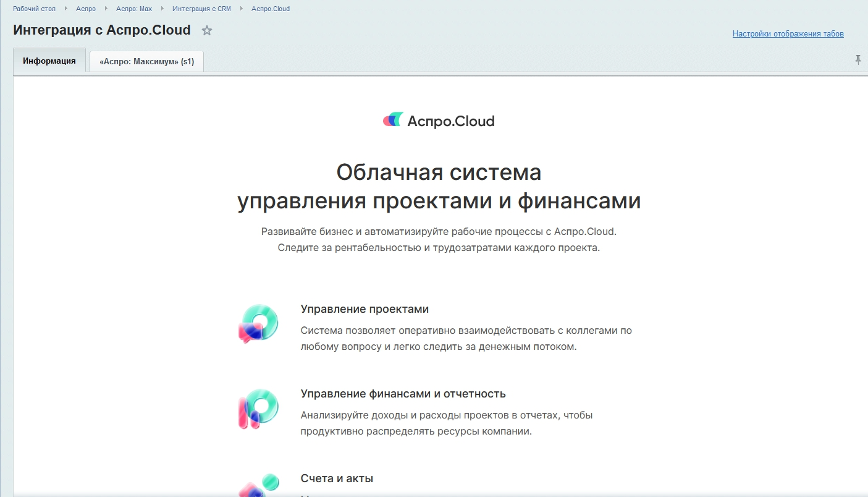Click the pin icon beside the tabs
The height and width of the screenshot is (497, 868).
click(857, 60)
